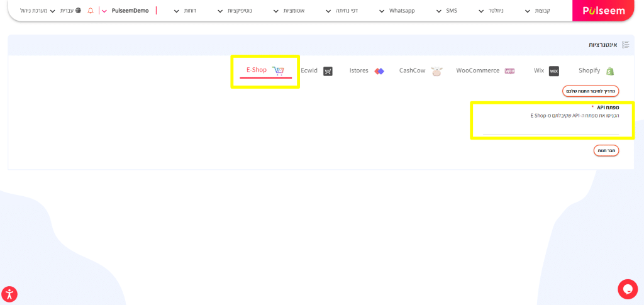Switch to the Istores tab
This screenshot has width=644, height=305.
point(367,71)
